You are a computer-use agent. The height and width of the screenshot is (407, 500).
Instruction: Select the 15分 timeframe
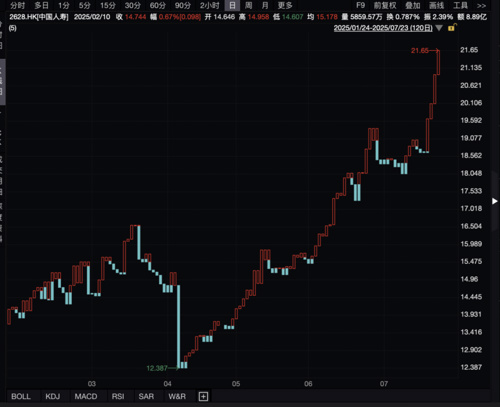coord(108,5)
